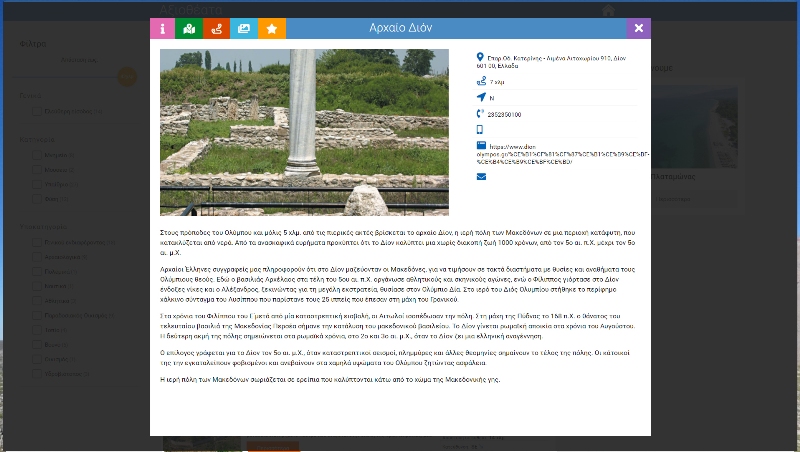Click the website browser icon

(481, 145)
